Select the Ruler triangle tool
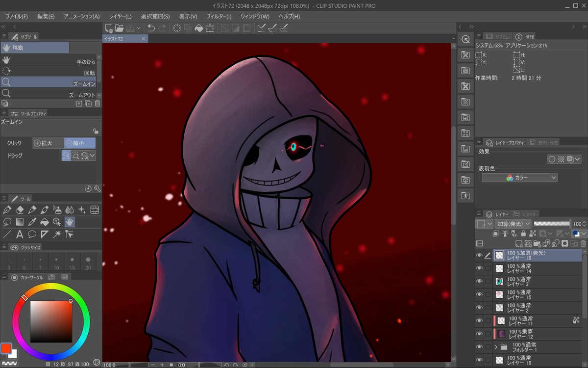Viewport: 588px width, 368px height. coord(45,235)
